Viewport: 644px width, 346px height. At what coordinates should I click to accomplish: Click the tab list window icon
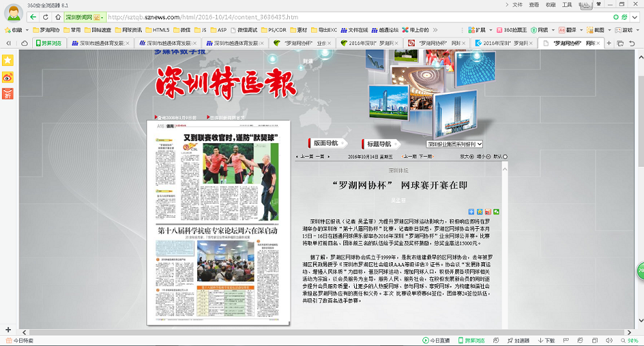pyautogui.click(x=621, y=43)
